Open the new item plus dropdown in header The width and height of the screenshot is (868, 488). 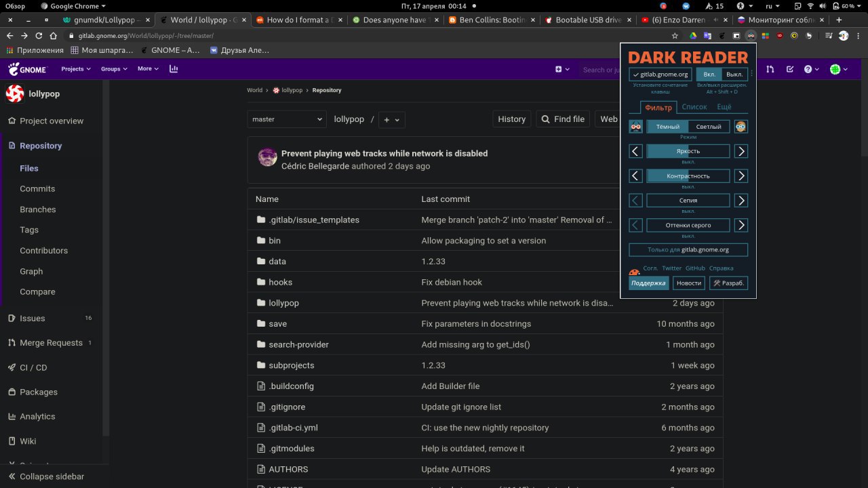(562, 69)
